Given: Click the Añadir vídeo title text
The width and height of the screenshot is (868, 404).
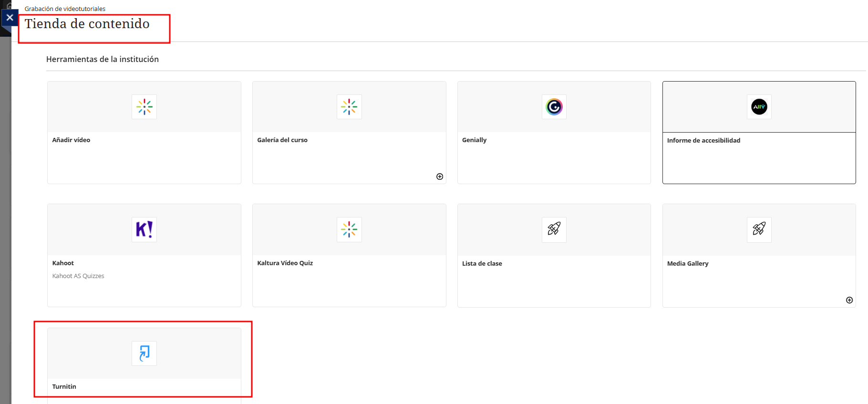Looking at the screenshot, I should (x=71, y=140).
